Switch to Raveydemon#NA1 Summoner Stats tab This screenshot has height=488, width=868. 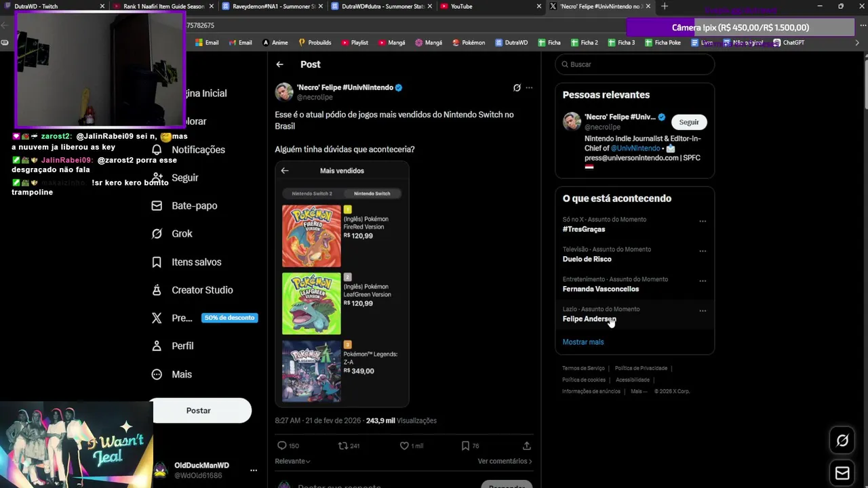tap(273, 6)
